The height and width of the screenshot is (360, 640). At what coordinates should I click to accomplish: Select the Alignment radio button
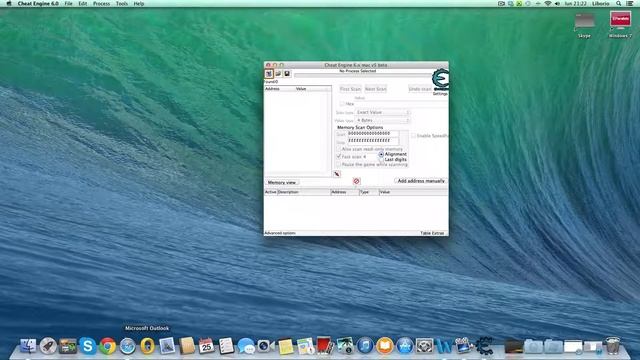[x=381, y=155]
